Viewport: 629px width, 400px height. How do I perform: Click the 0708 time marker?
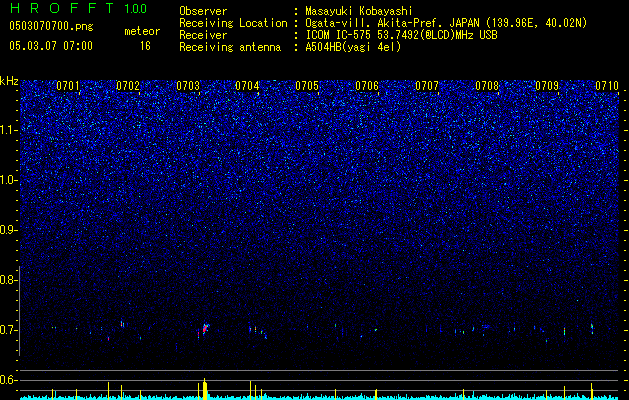click(487, 85)
